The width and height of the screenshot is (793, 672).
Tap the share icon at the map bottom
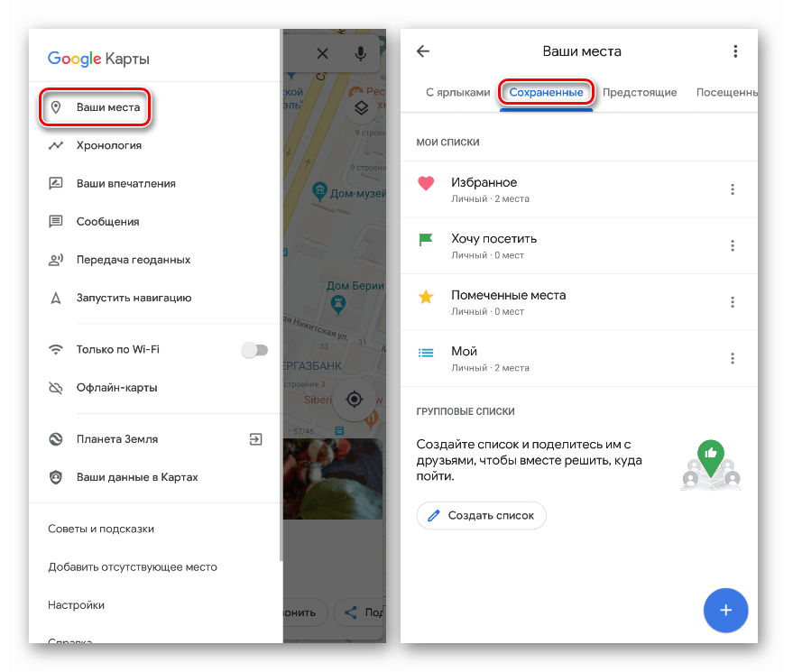click(x=350, y=612)
